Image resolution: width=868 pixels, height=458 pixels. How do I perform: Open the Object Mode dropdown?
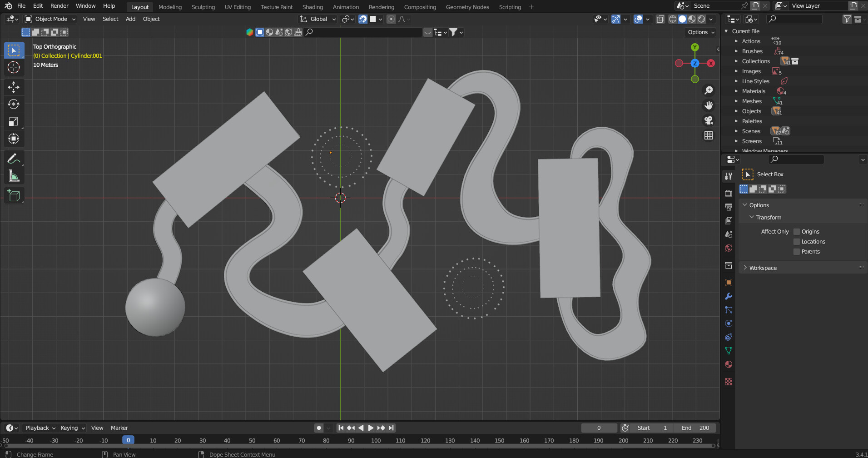point(50,19)
